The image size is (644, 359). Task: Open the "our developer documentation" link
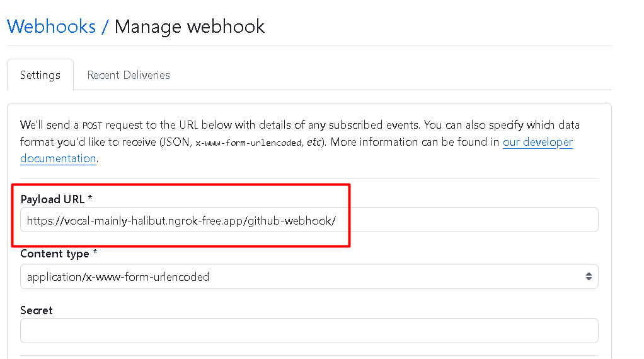coord(538,142)
